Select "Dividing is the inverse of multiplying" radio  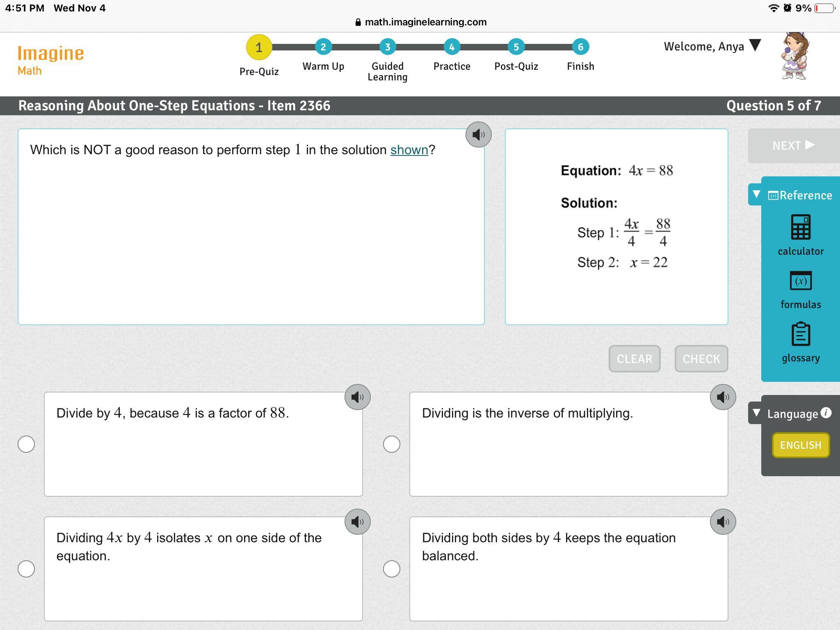[392, 444]
